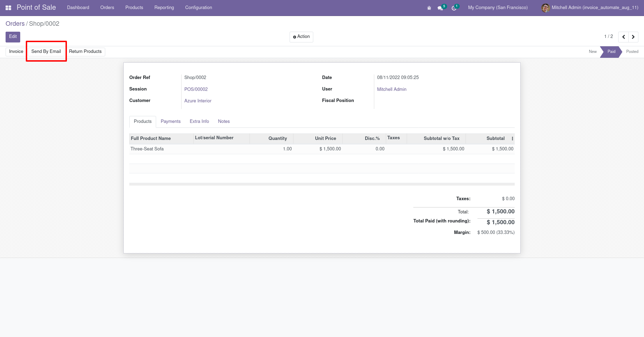Screen dimensions: 644x337
Task: Click the debug bug icon in navbar
Action: tap(429, 8)
